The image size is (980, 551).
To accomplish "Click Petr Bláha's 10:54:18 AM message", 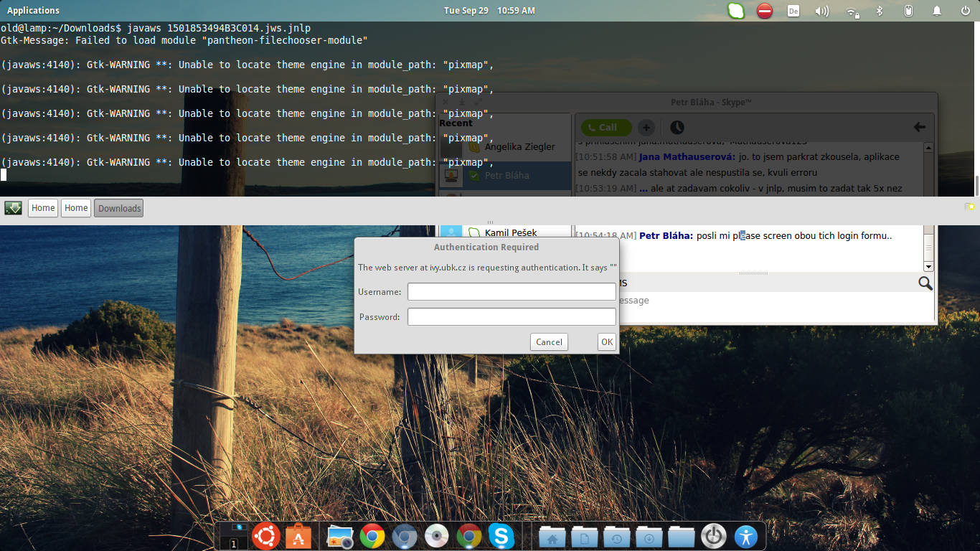I will click(x=735, y=235).
